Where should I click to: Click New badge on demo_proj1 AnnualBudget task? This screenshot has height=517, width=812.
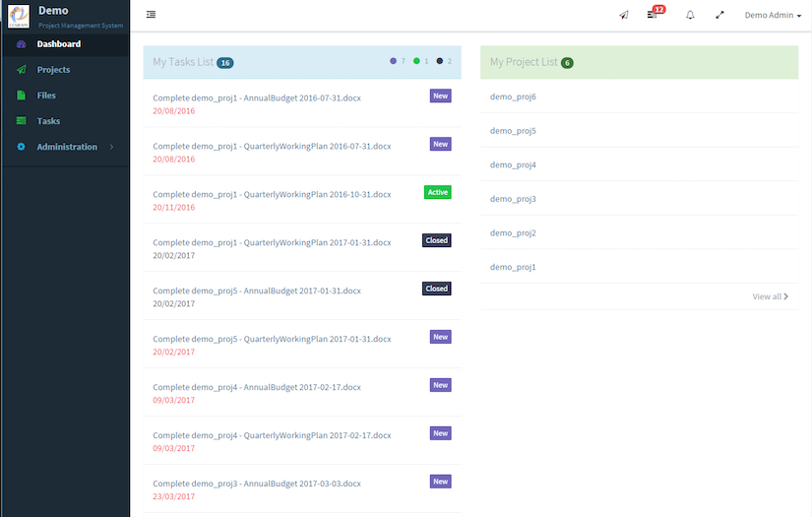441,96
